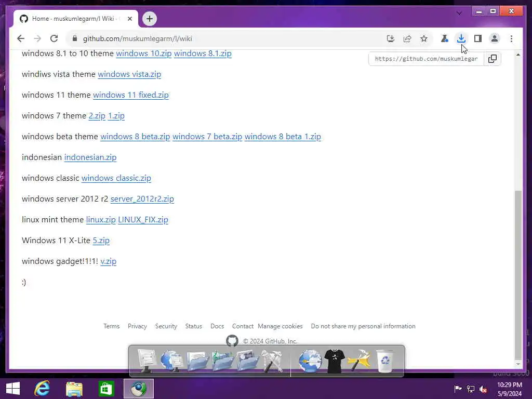Screen dimensions: 532x399
Task: Click the scrollbar up arrow
Action: (x=518, y=55)
